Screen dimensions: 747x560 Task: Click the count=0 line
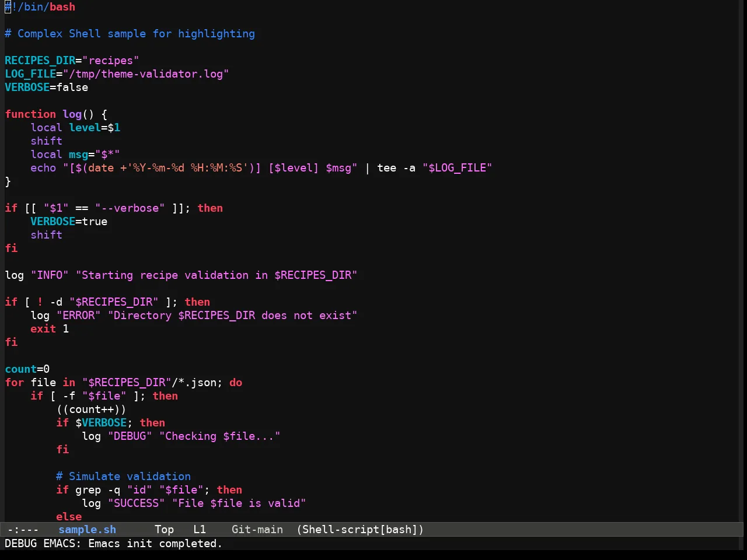click(27, 369)
